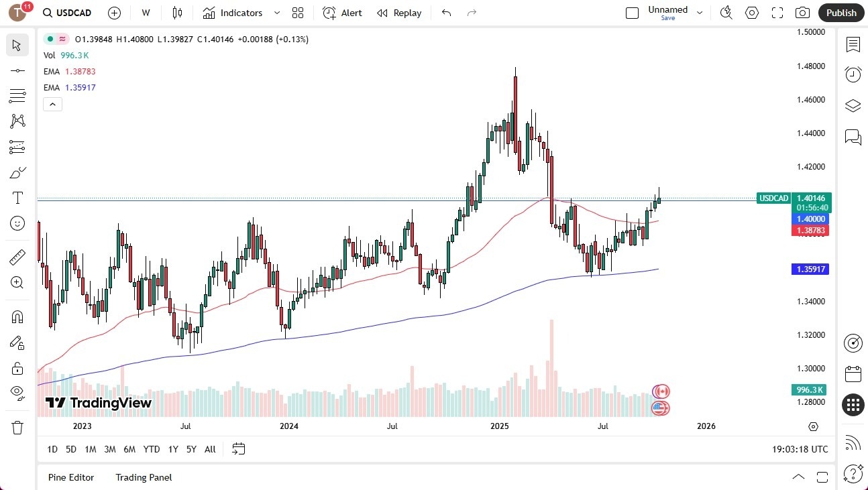Select the Measure tool
This screenshot has height=490, width=868.
coord(17,257)
